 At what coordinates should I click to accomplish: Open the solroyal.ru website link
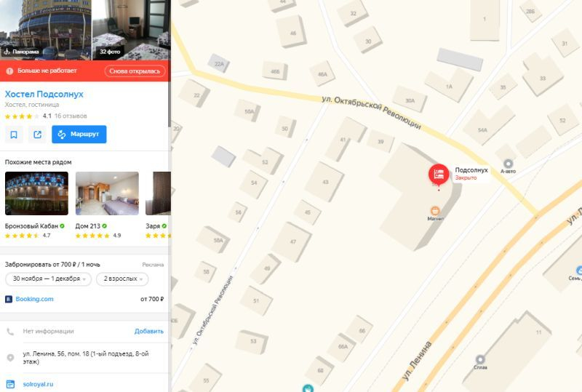[x=38, y=384]
